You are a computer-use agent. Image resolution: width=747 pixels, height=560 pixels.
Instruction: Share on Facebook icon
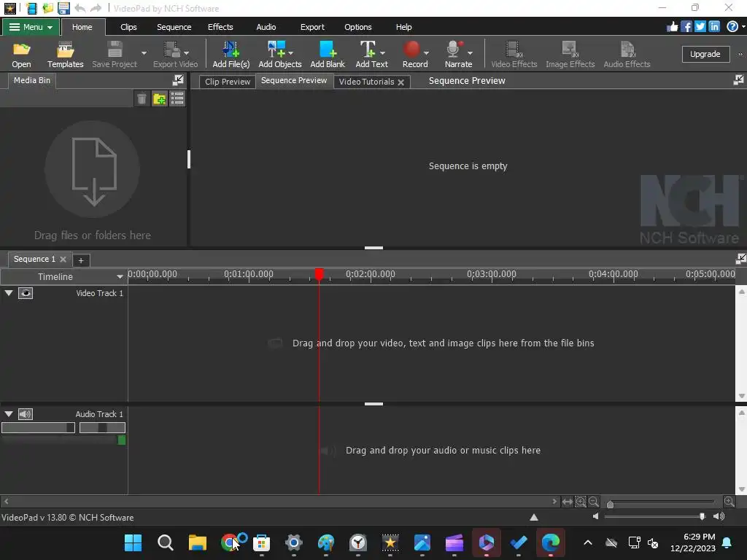686,27
